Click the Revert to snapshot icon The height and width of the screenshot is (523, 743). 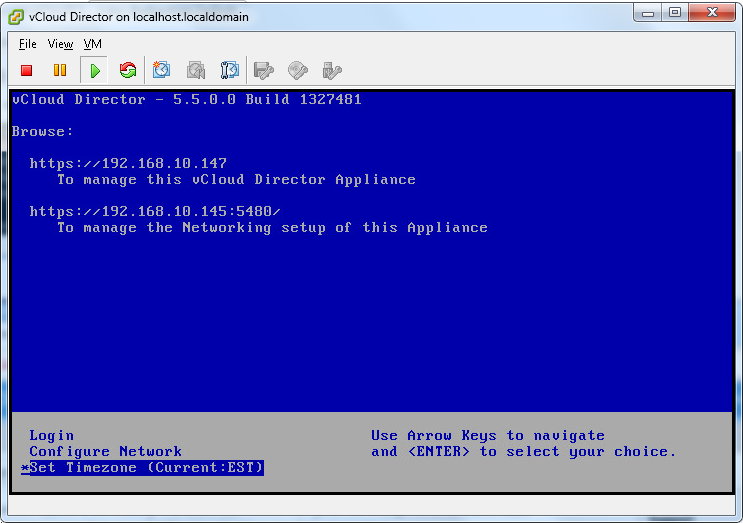click(x=196, y=70)
